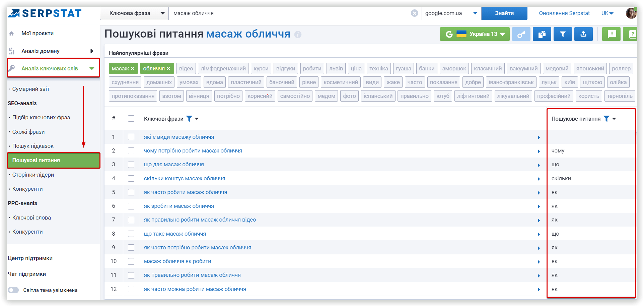The height and width of the screenshot is (307, 644).
Task: Click row arrow for 'скільки коштує масаж обличчя'
Action: coord(539,179)
